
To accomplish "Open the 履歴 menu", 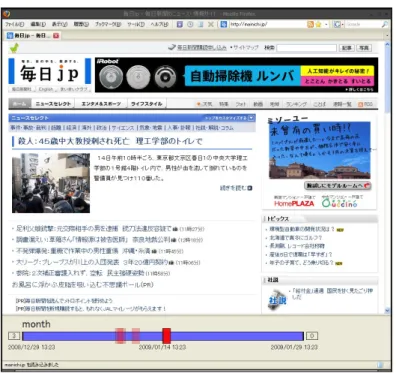I will [x=81, y=24].
